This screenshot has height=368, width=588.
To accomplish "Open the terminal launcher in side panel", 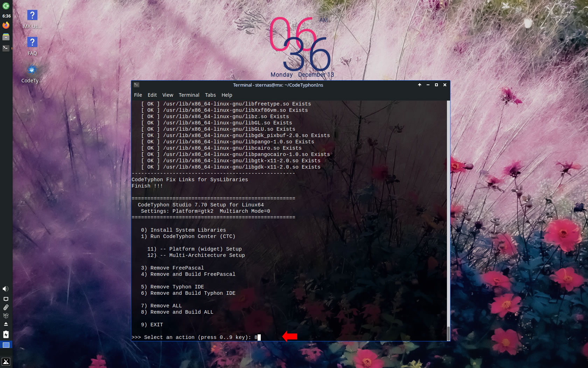I will click(6, 48).
